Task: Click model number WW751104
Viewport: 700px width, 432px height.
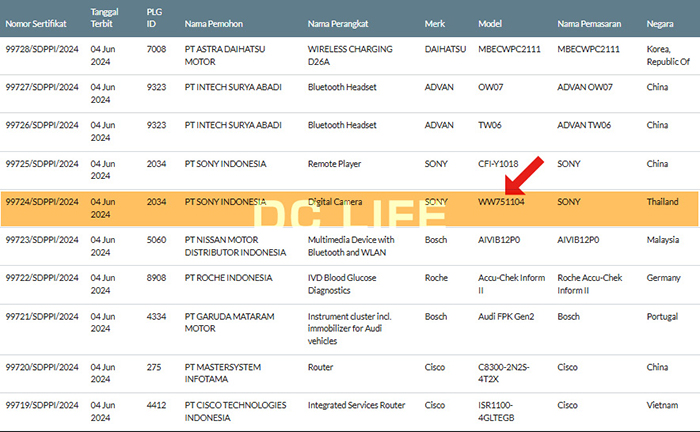Action: (x=501, y=202)
